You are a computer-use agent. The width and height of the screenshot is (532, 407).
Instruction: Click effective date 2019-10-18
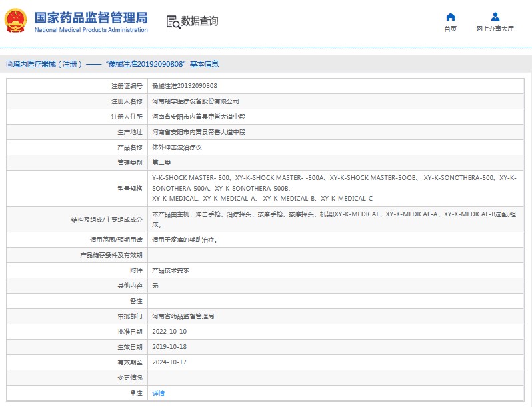169,346
